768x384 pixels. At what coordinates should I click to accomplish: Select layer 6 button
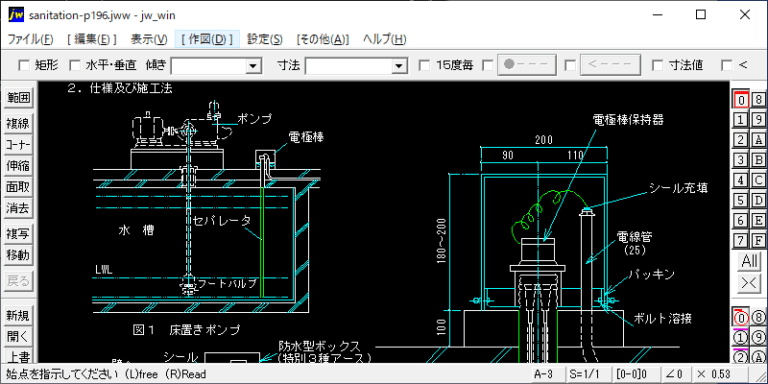tap(741, 220)
